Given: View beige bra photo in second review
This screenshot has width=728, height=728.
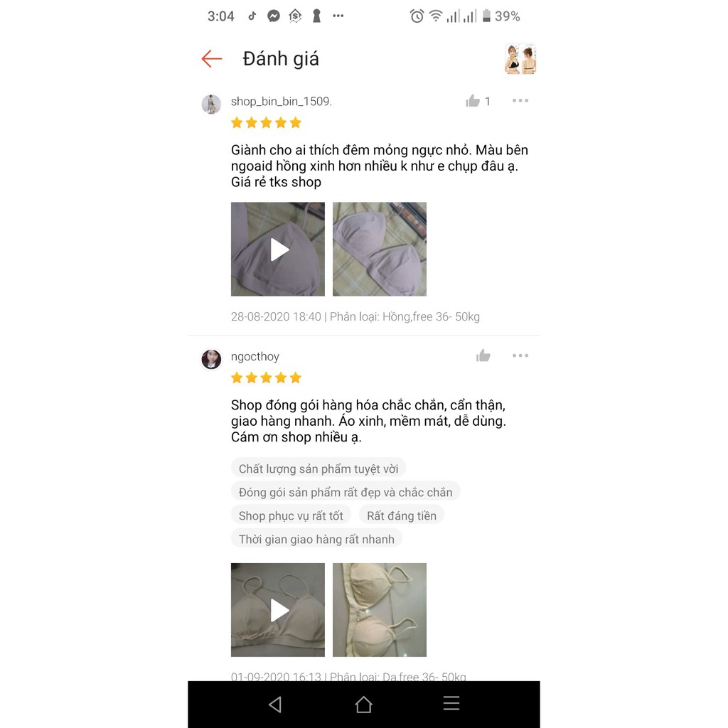Looking at the screenshot, I should point(380,610).
